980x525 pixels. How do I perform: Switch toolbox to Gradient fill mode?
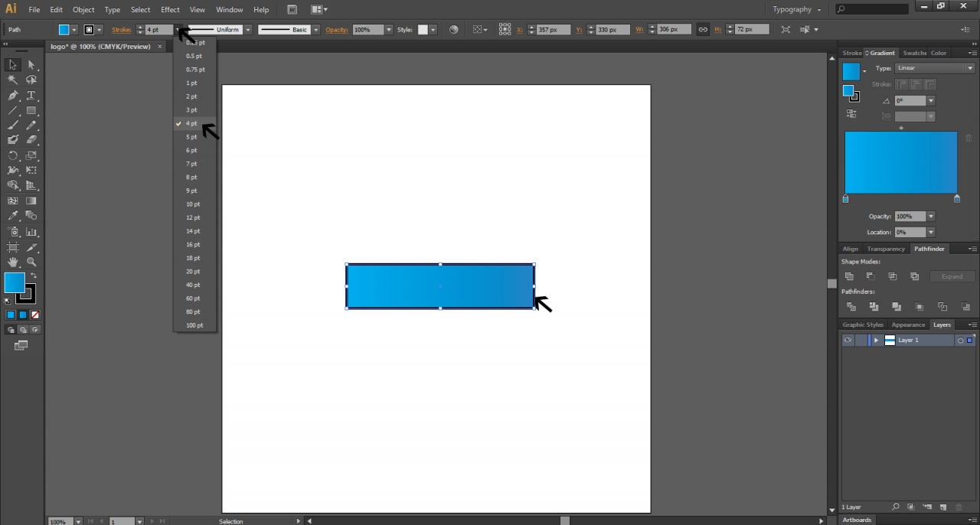click(23, 315)
